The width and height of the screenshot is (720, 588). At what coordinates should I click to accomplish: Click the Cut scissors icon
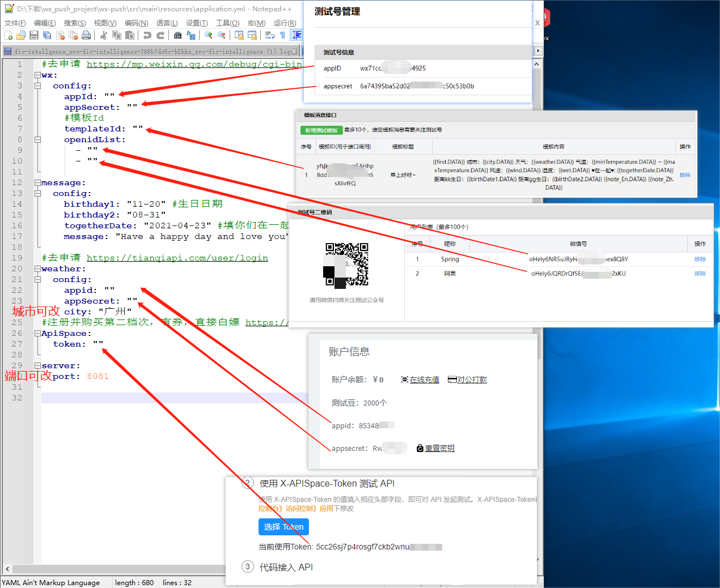click(104, 35)
